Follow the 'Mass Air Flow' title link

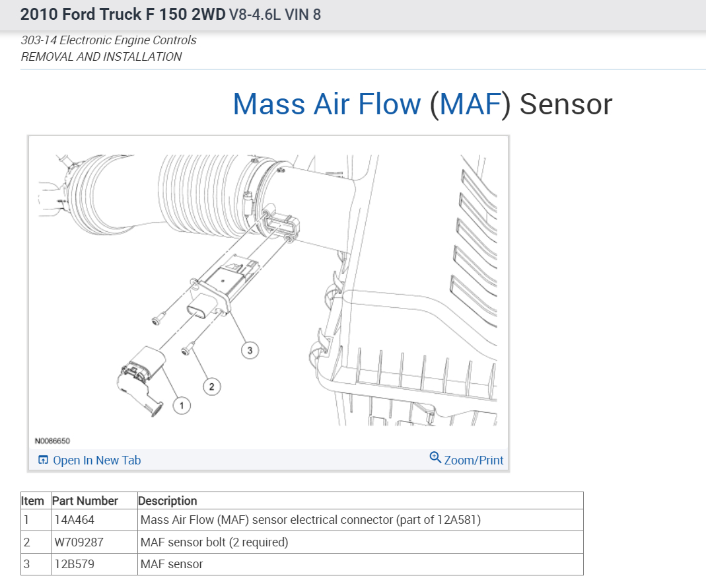pyautogui.click(x=326, y=104)
